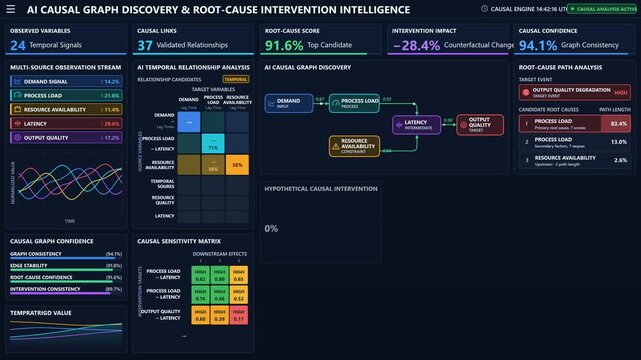641x360 pixels.
Task: Select the Output Quality 17.2% stream row
Action: coord(66,138)
